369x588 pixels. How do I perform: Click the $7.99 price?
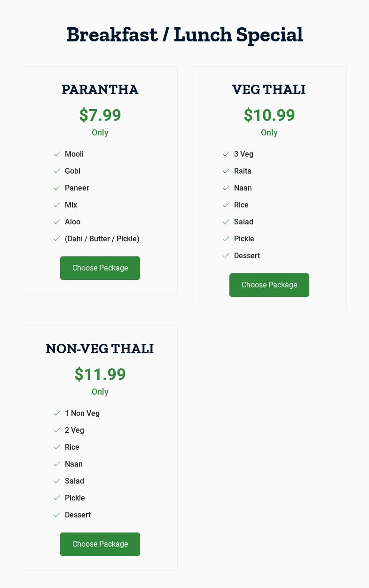pyautogui.click(x=100, y=115)
